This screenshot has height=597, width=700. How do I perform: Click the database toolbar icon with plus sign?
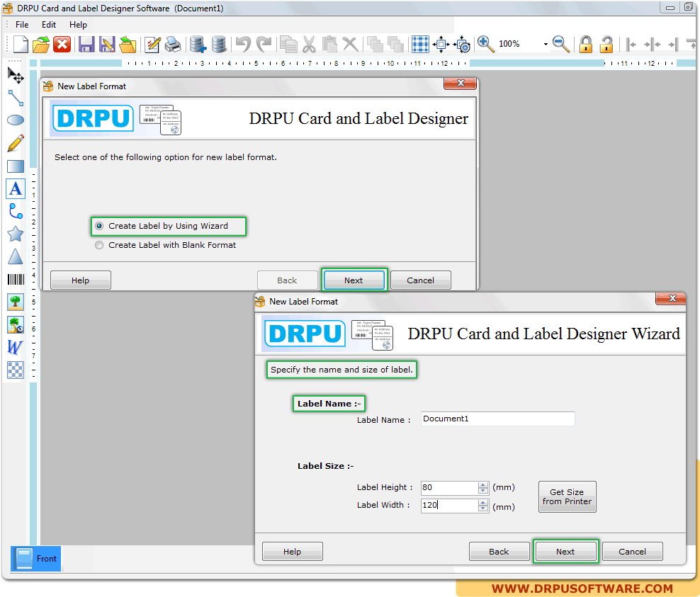198,44
